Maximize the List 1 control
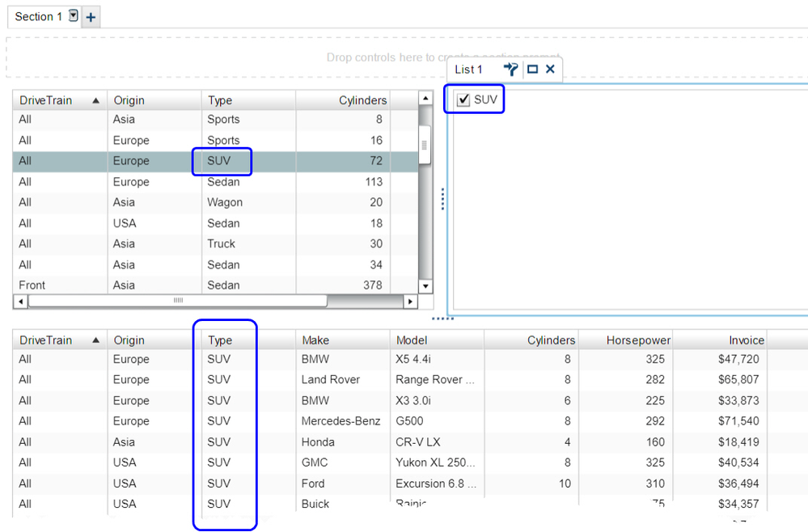808x532 pixels. pyautogui.click(x=532, y=70)
